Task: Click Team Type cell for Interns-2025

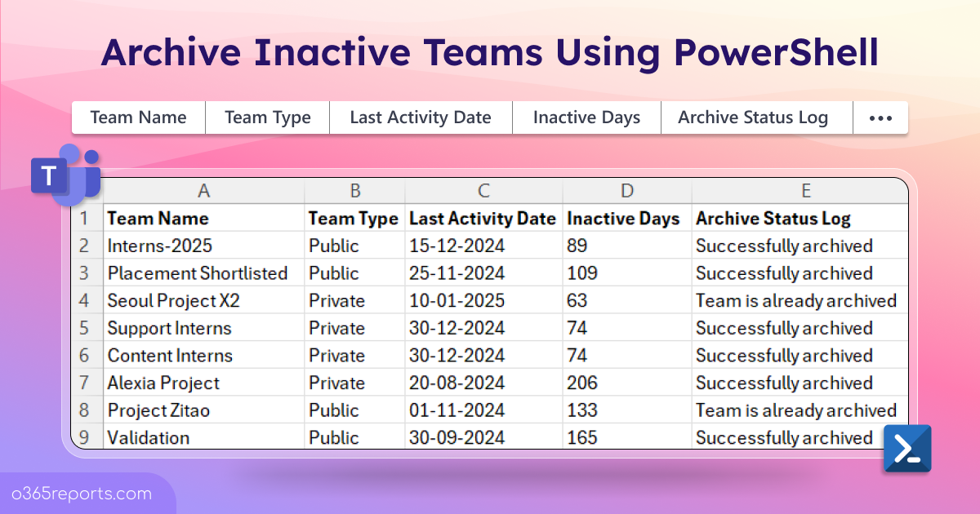Action: (355, 246)
